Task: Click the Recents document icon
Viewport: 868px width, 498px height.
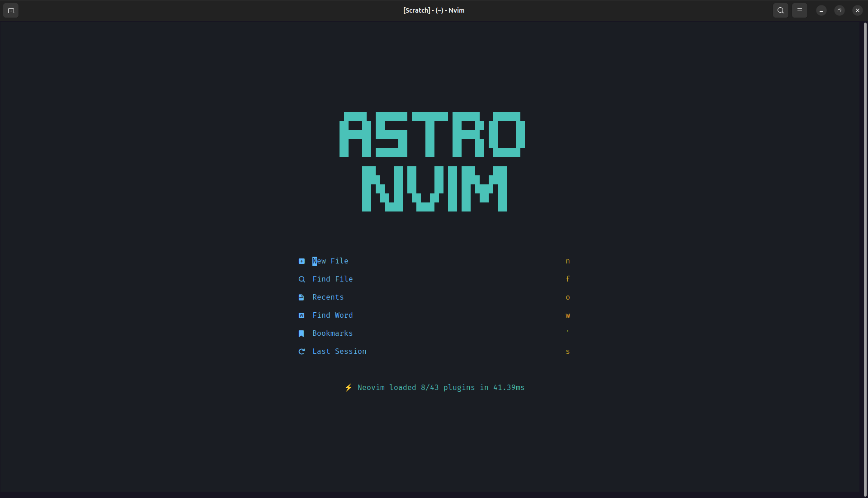Action: [302, 297]
